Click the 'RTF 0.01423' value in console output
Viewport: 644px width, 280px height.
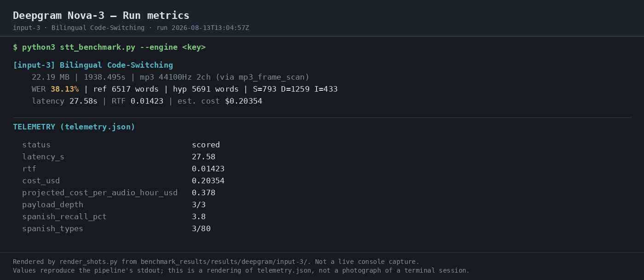tap(138, 101)
